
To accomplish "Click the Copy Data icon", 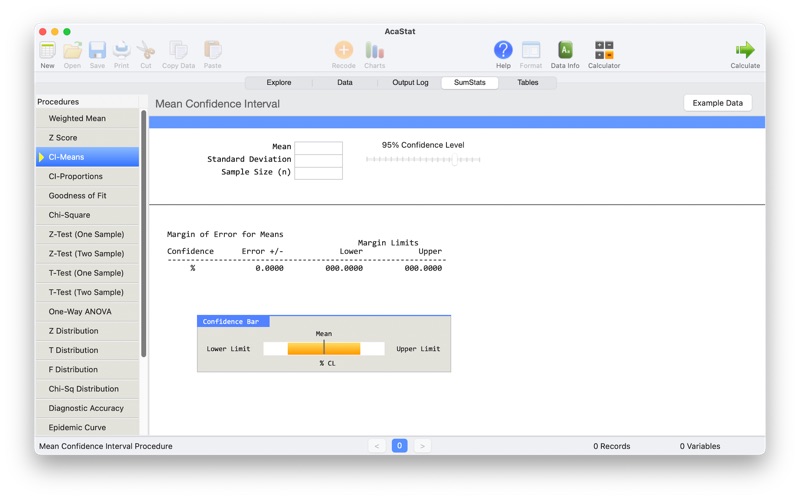I will pyautogui.click(x=179, y=51).
